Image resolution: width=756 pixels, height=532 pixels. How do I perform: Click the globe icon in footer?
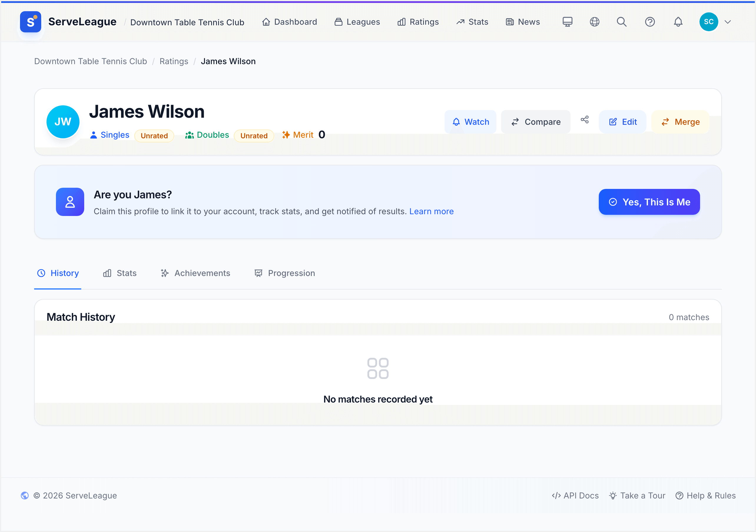25,496
